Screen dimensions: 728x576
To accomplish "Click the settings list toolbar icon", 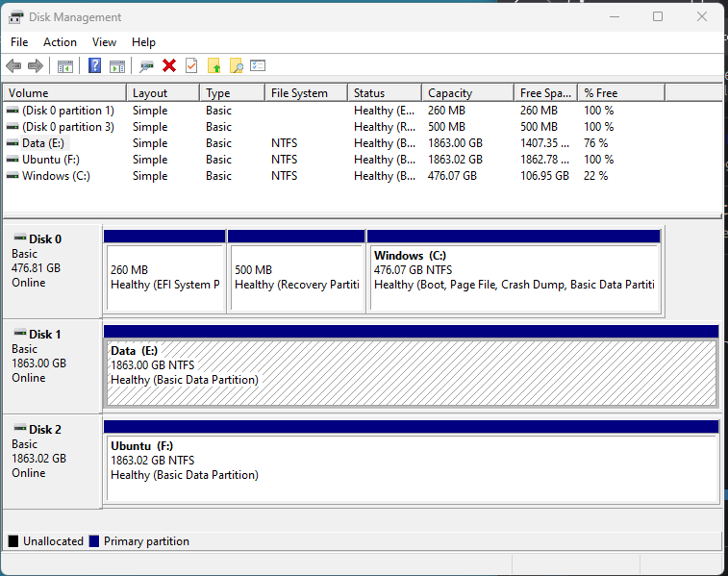I will click(x=258, y=65).
